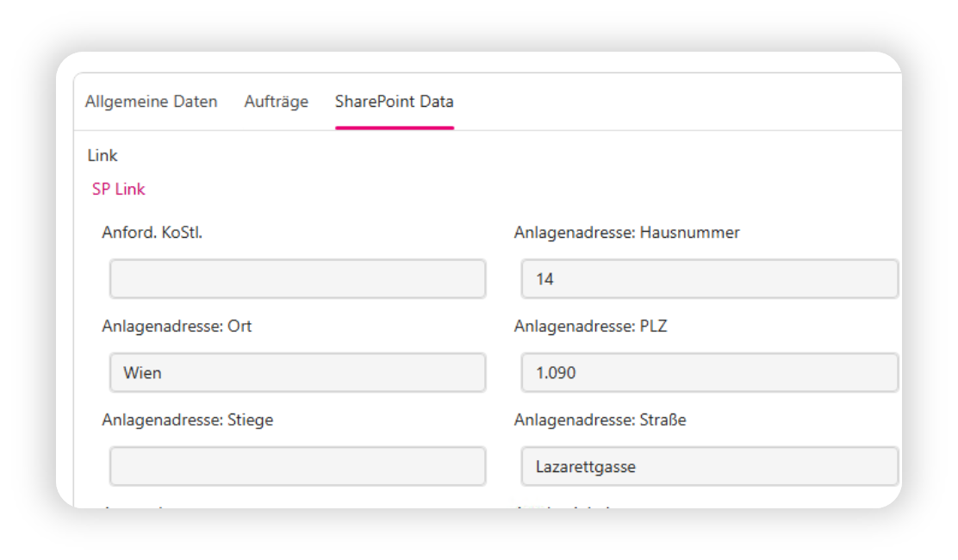958x560 pixels.
Task: Open the Aufträge tab
Action: (x=277, y=102)
